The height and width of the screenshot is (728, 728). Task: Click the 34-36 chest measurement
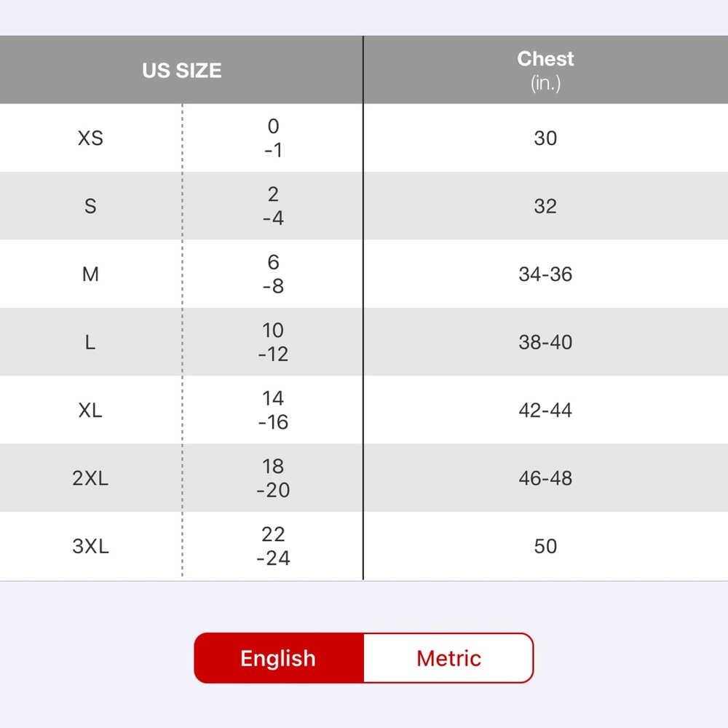coord(545,274)
